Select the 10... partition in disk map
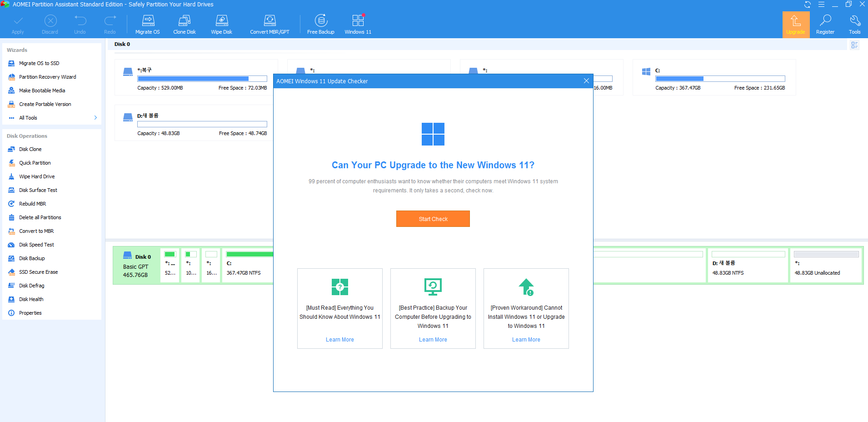The image size is (868, 422). 191,266
